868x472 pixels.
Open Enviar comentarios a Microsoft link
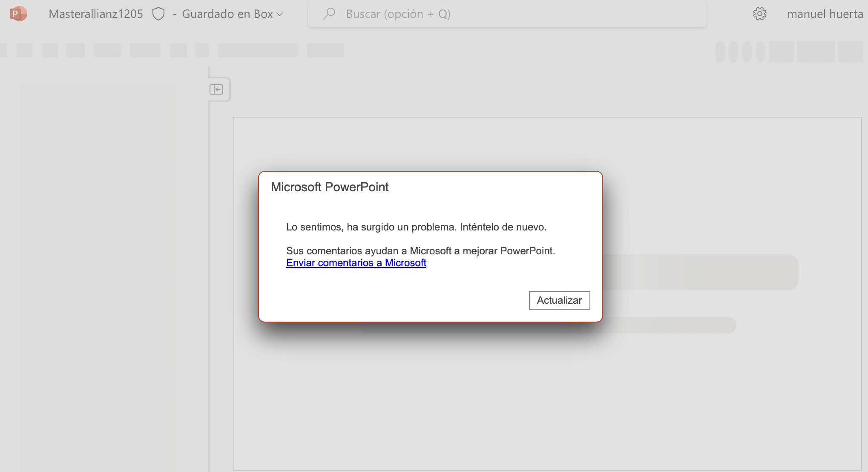tap(356, 263)
